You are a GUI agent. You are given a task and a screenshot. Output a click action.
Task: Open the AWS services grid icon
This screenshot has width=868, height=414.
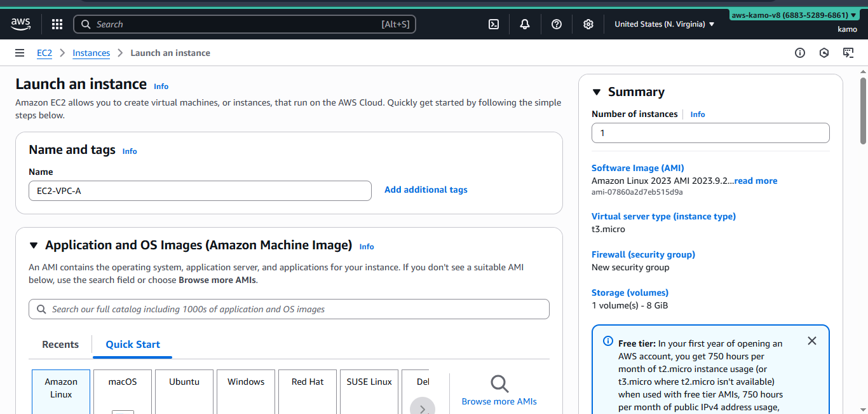pos(57,24)
